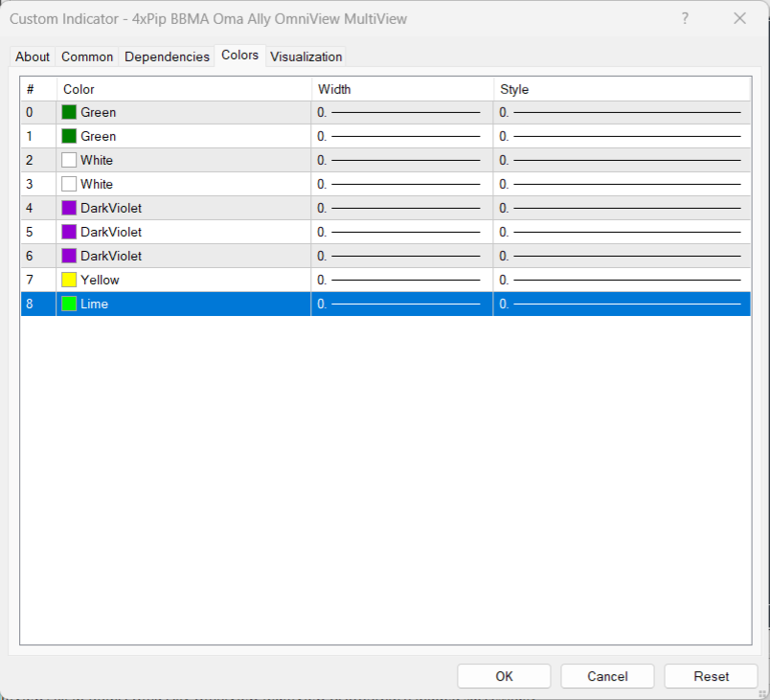Switch to the Visualization tab
This screenshot has width=770, height=700.
(306, 56)
